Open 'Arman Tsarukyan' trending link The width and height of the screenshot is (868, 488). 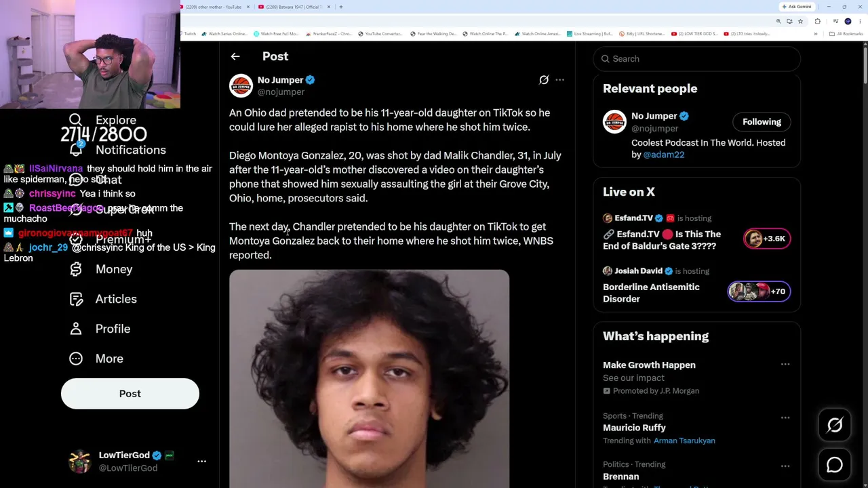point(684,441)
